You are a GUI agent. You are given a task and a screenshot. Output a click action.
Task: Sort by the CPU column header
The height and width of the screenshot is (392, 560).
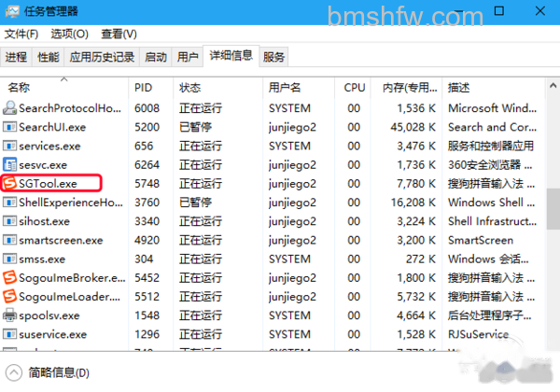[353, 88]
